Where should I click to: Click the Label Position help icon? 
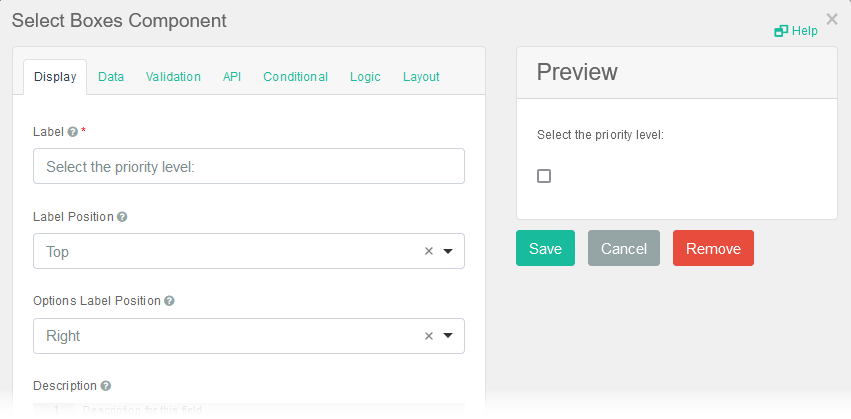122,217
